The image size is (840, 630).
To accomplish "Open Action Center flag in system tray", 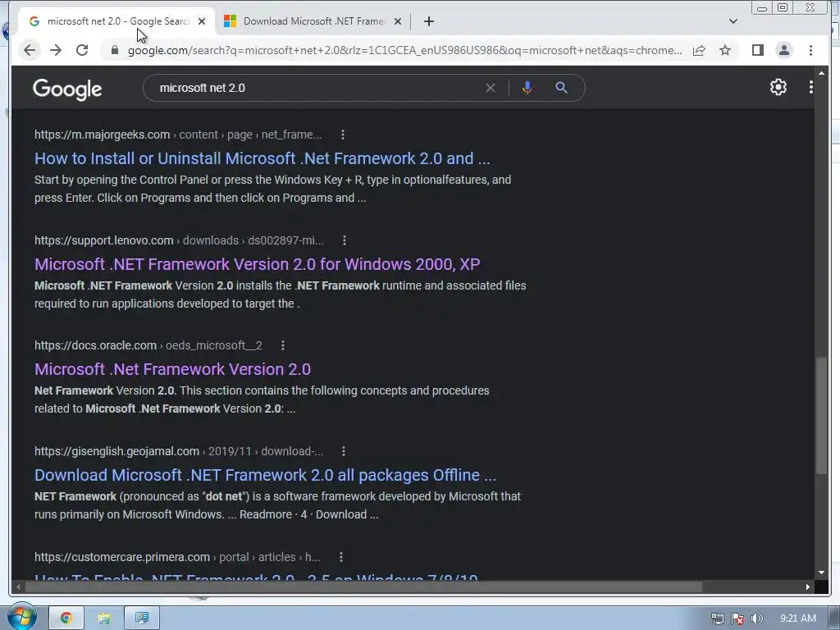I will pyautogui.click(x=737, y=619).
